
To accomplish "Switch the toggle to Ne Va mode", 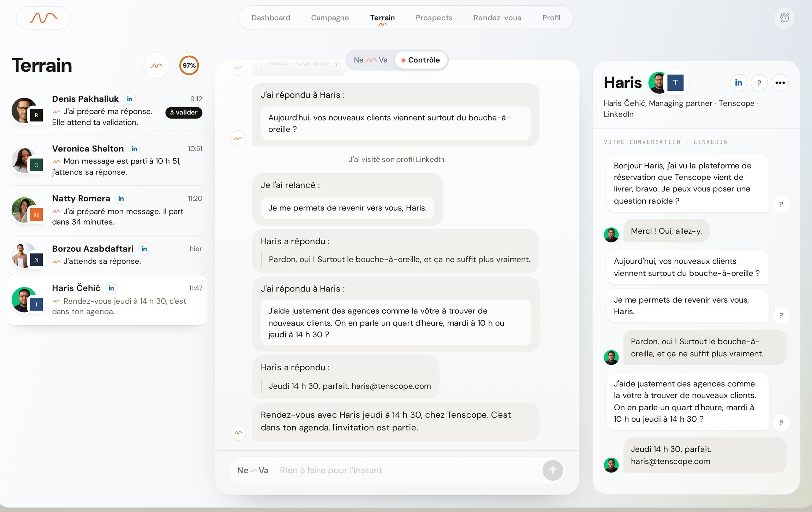I will coord(371,60).
